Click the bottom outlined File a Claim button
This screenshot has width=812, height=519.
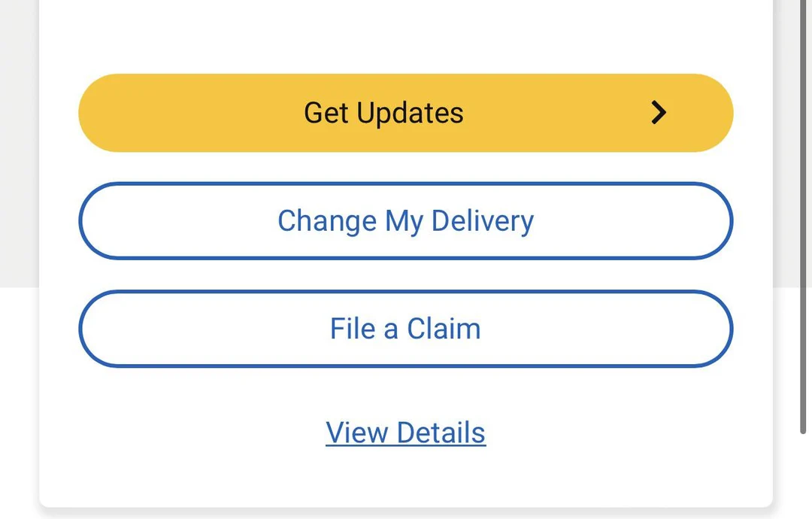point(406,329)
